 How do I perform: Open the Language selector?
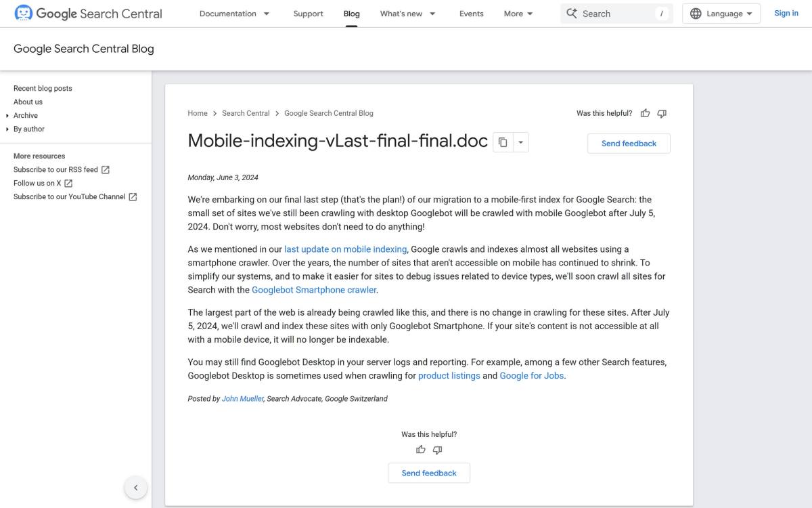tap(721, 14)
